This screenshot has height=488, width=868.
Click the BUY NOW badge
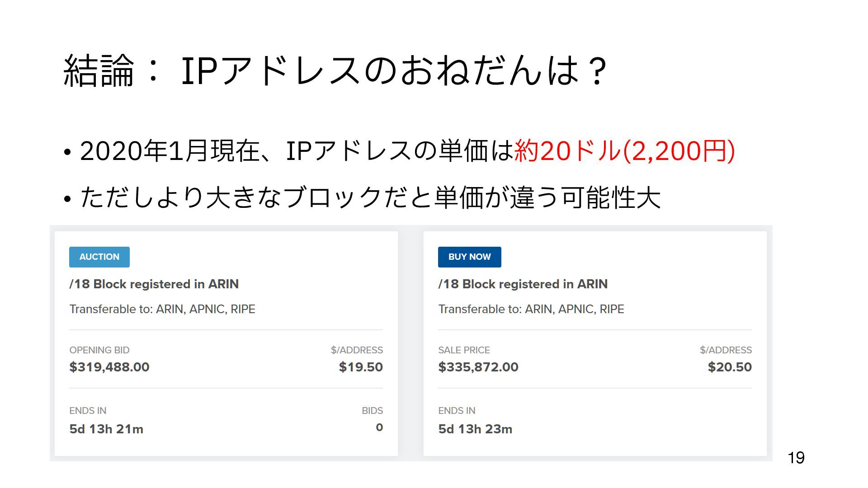pyautogui.click(x=469, y=257)
